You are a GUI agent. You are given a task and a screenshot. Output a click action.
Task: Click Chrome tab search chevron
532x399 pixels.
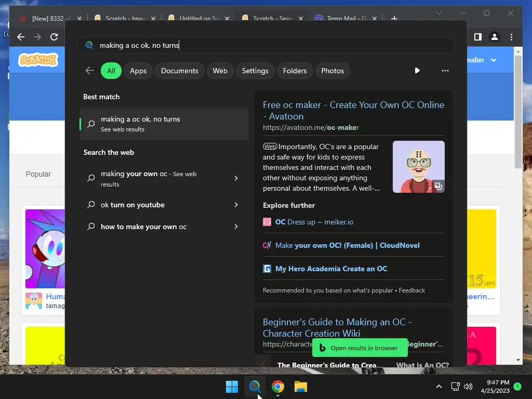tap(438, 13)
